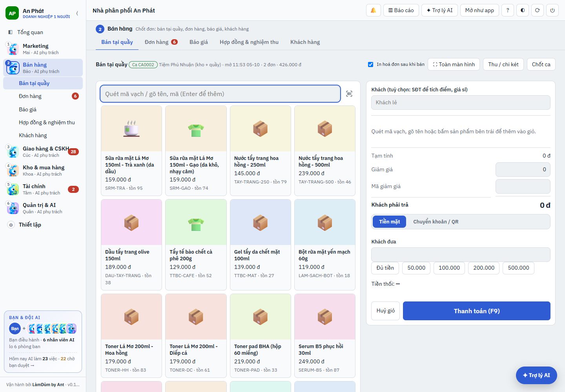Toggle 'In hoá đơn sau khi bán' checkbox
The width and height of the screenshot is (565, 392).
tap(370, 64)
